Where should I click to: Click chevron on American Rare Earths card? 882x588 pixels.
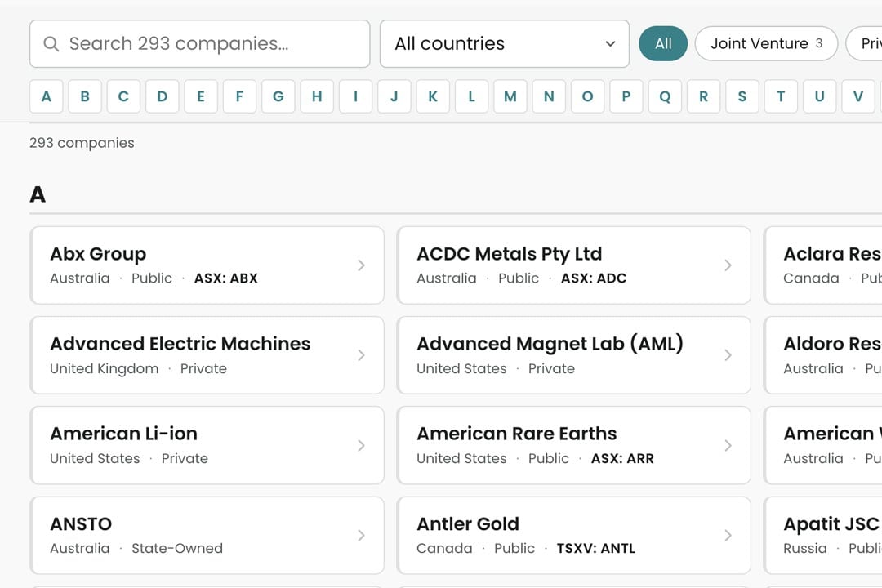pyautogui.click(x=728, y=446)
